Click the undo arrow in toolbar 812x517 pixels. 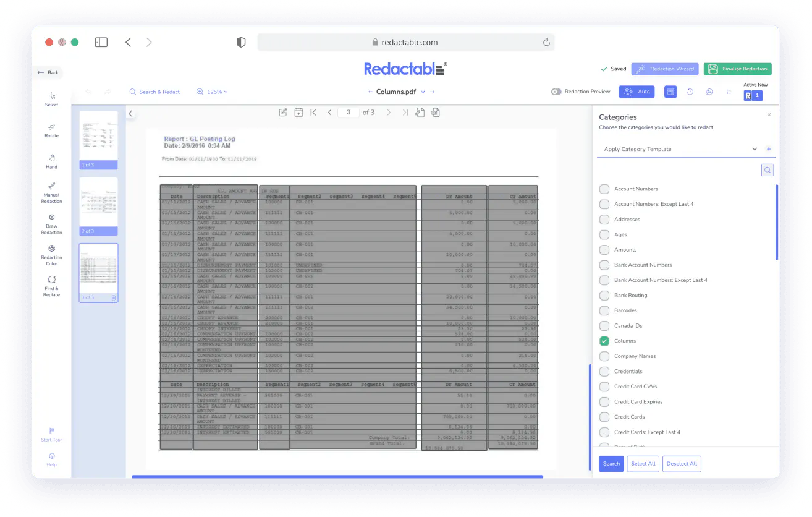[88, 92]
